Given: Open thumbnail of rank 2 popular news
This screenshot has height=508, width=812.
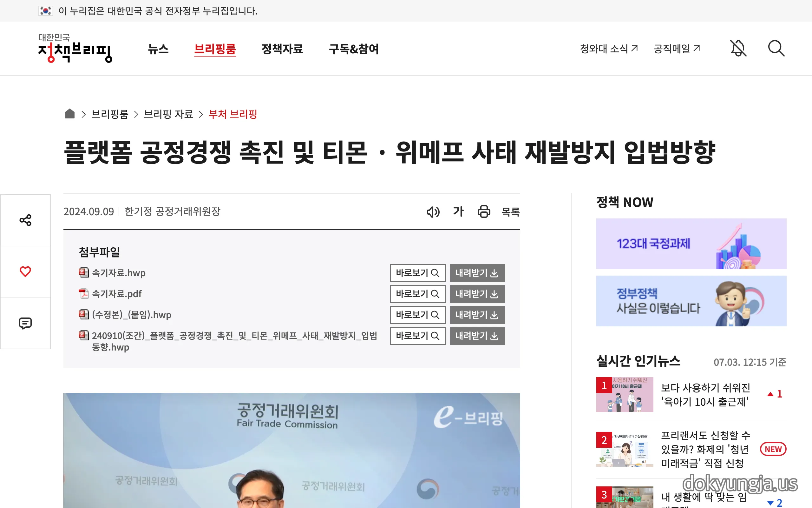Looking at the screenshot, I should click(x=625, y=449).
